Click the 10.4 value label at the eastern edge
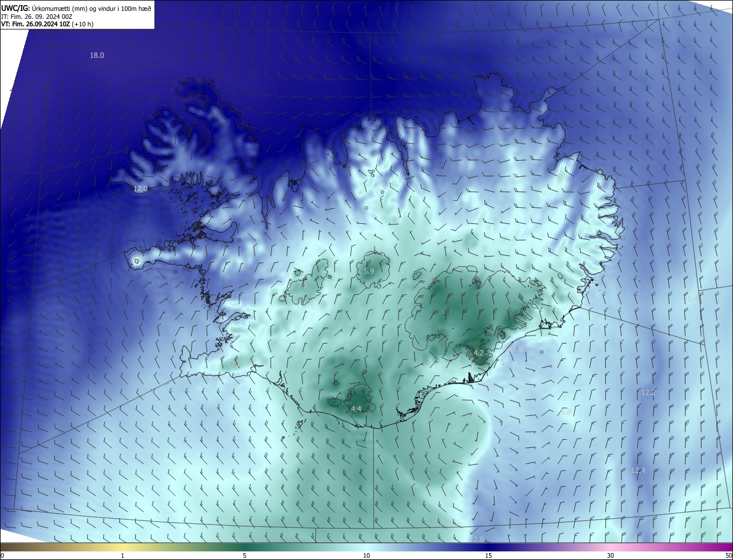Viewport: 733px width, 560px height. [x=691, y=298]
